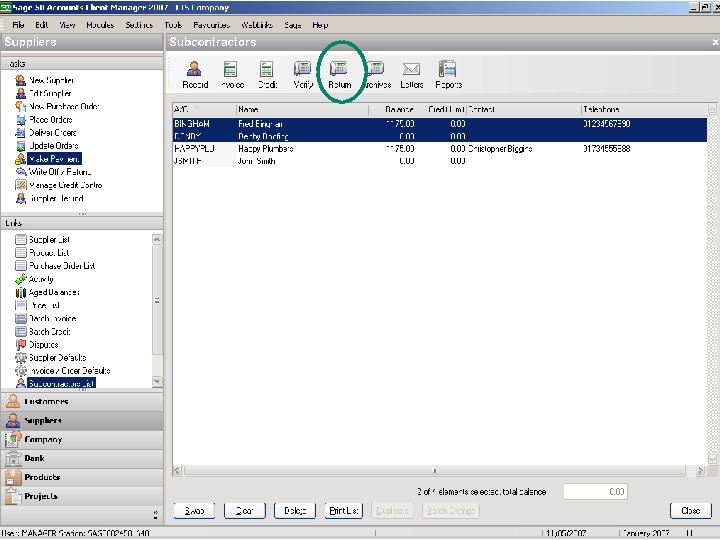Image resolution: width=720 pixels, height=540 pixels.
Task: Open Invoice / Order Defaults link
Action: tap(63, 371)
